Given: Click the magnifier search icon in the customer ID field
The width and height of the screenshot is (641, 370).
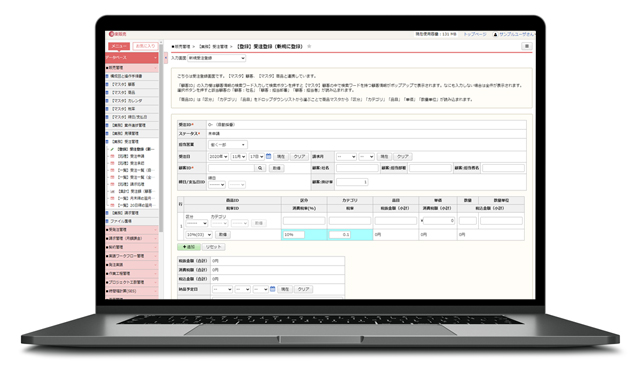Looking at the screenshot, I should tap(260, 168).
